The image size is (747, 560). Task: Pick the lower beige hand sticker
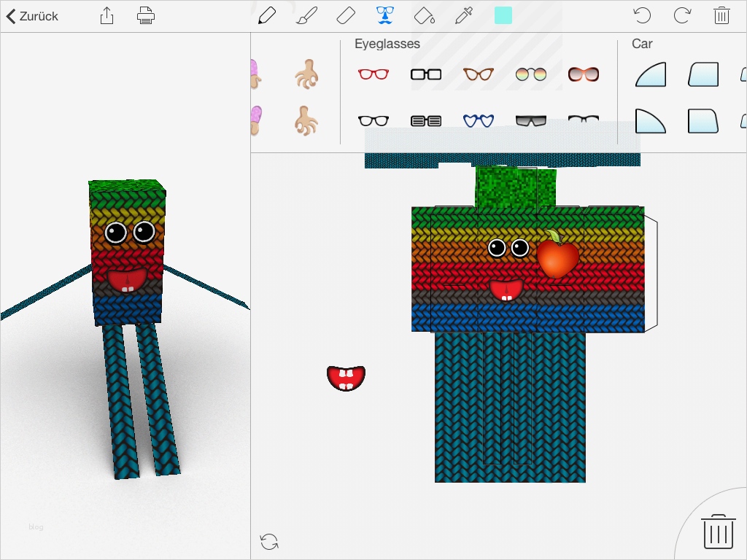click(x=306, y=121)
